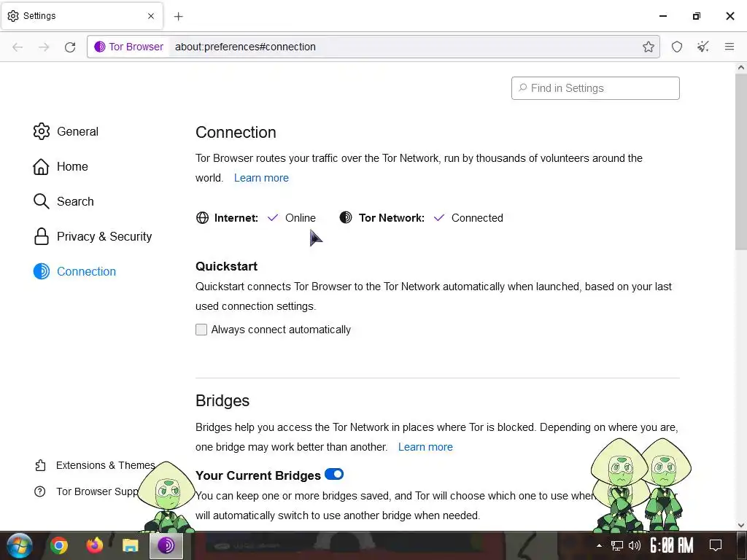Open the notification center icon
Image resolution: width=747 pixels, height=560 pixels.
tap(716, 545)
